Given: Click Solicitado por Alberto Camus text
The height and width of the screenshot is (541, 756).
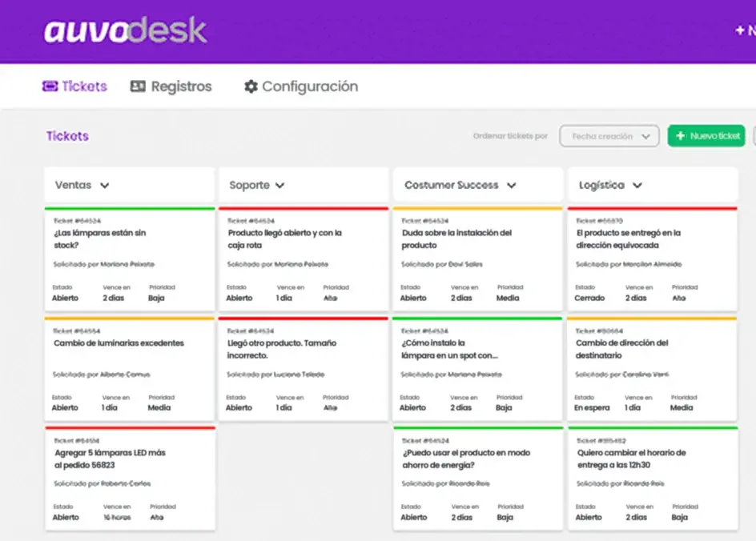Looking at the screenshot, I should tap(101, 375).
